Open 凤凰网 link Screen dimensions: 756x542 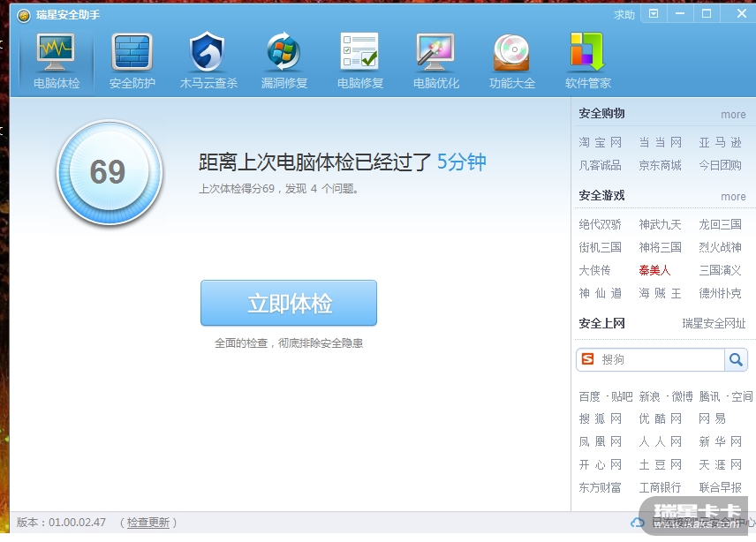[601, 441]
